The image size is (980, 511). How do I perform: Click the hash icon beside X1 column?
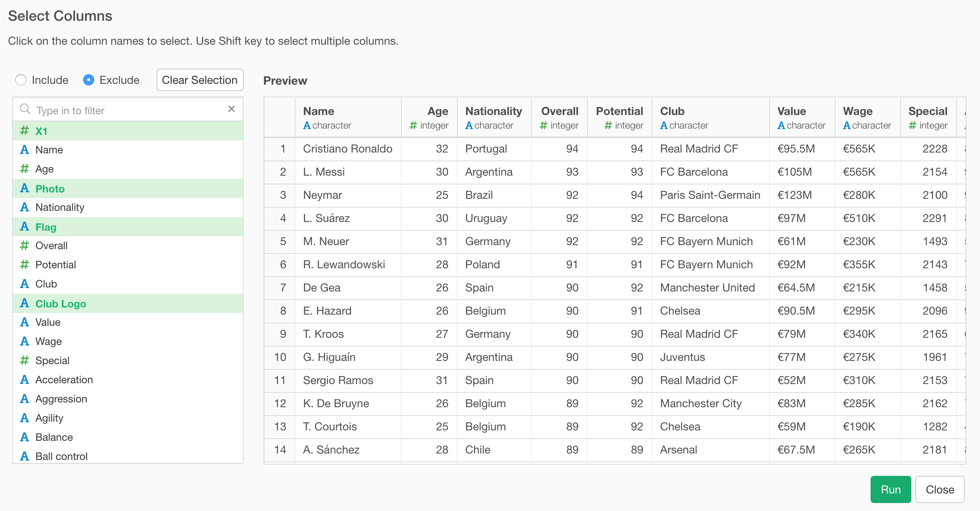[24, 131]
